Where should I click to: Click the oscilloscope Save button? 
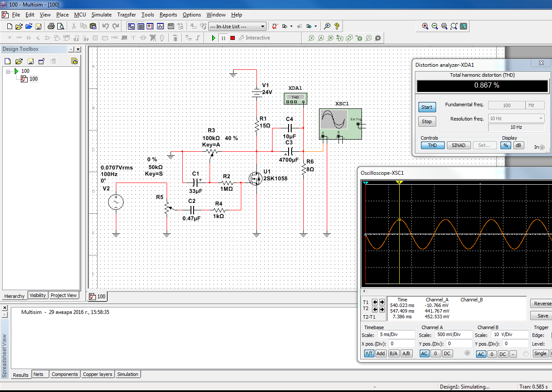(542, 316)
